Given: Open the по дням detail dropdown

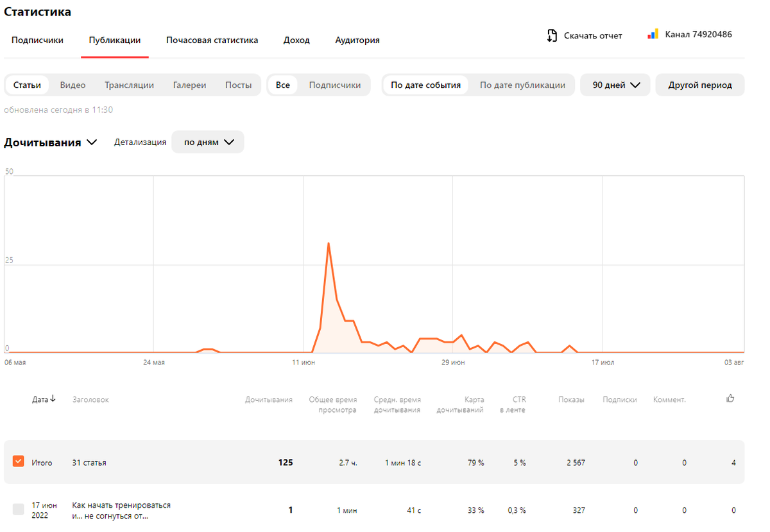Looking at the screenshot, I should tap(208, 142).
